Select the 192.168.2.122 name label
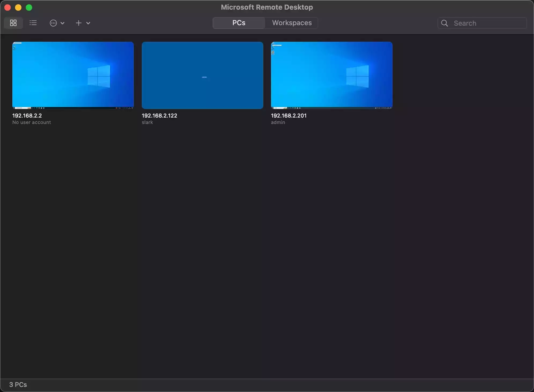 point(159,116)
